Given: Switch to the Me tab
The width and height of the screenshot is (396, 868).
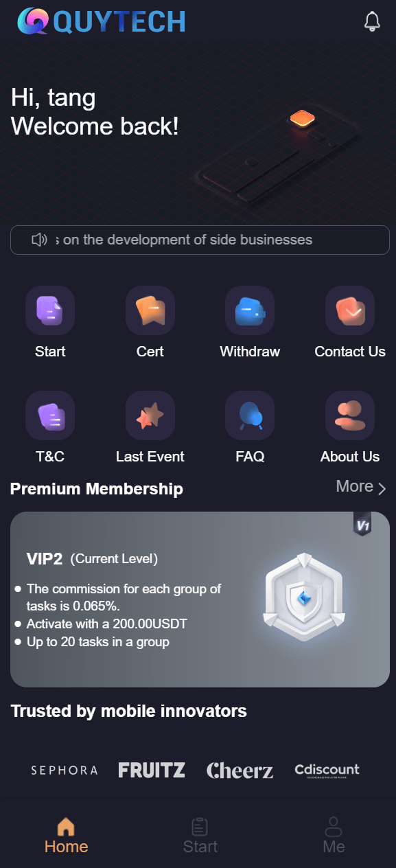Looking at the screenshot, I should (334, 836).
